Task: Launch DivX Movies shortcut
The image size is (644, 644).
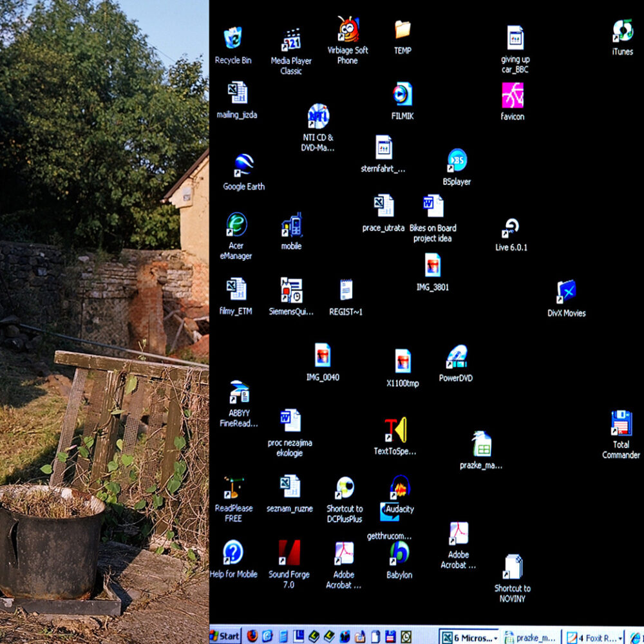Action: (566, 292)
